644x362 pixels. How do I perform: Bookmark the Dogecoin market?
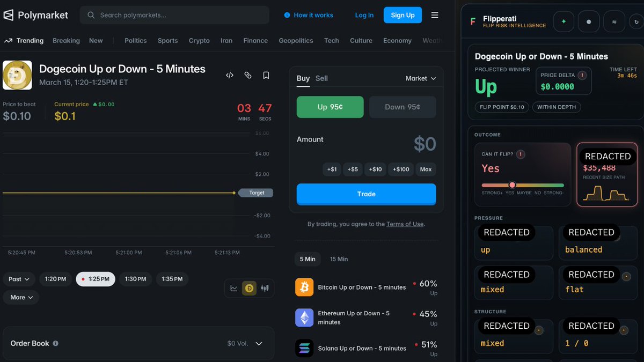[266, 75]
